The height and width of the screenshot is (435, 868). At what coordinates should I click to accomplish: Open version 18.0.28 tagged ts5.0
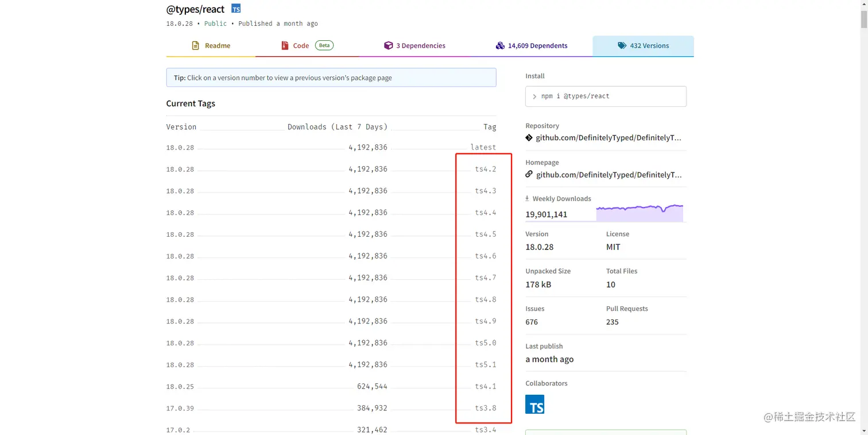(180, 343)
